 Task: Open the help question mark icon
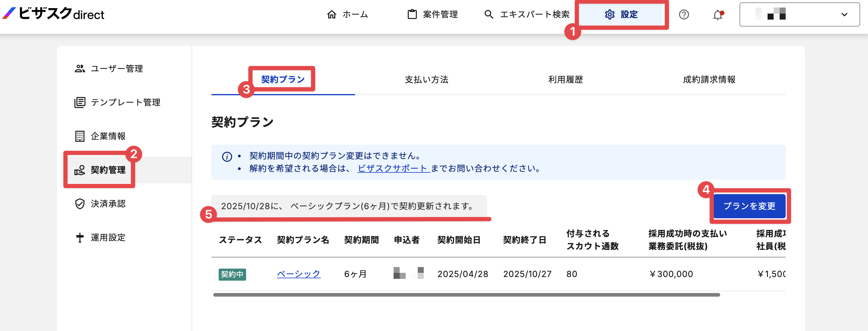(x=684, y=14)
